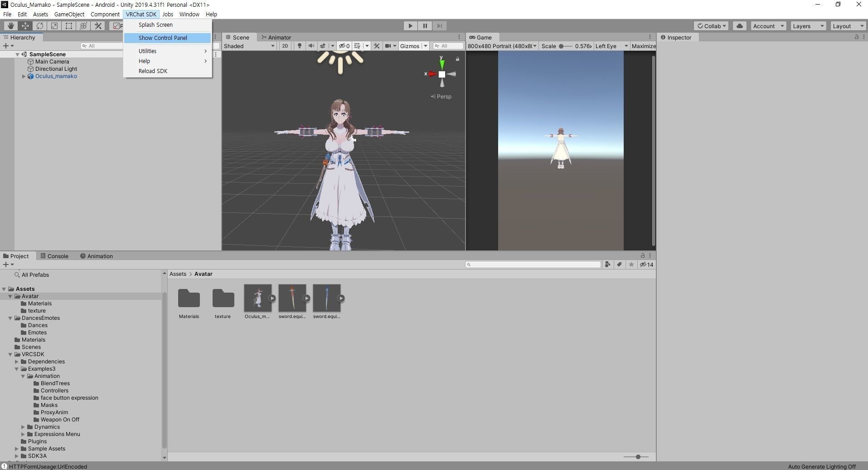Select the Oculus_m... model thumbnail
This screenshot has width=868, height=470.
tap(257, 298)
